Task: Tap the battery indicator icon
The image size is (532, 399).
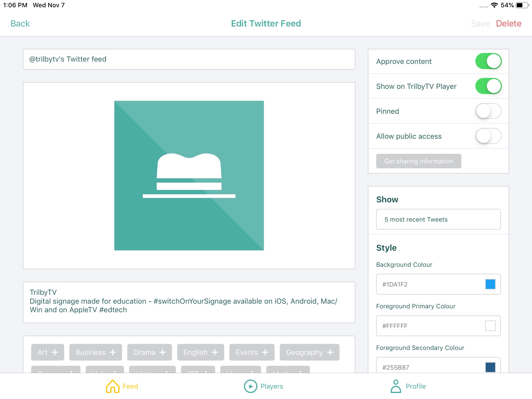Action: 522,5
